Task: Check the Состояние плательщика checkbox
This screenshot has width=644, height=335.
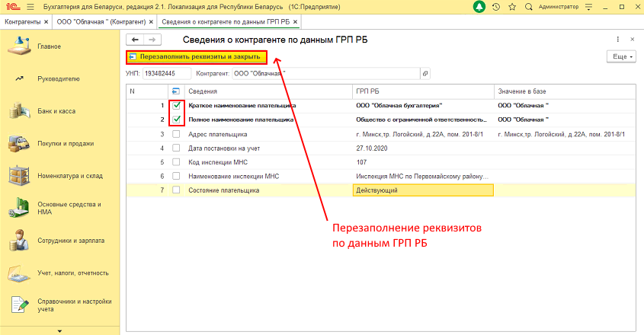Action: [x=176, y=190]
